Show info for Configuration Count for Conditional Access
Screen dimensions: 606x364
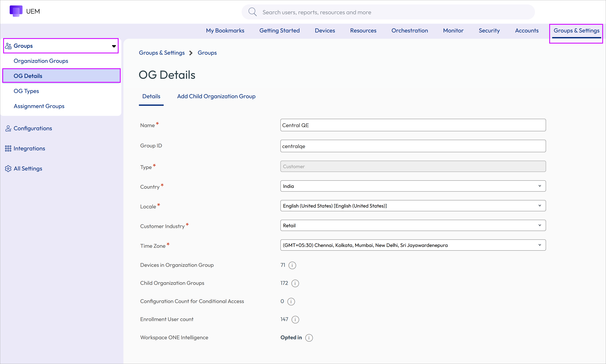[x=291, y=301]
